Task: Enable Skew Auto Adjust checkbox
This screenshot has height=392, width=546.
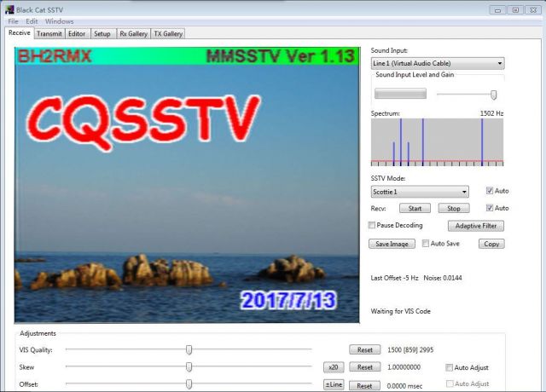Action: pyautogui.click(x=450, y=367)
